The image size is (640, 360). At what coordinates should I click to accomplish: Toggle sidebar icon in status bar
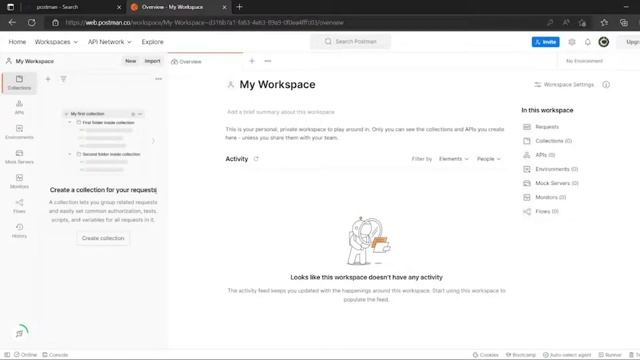point(7,355)
